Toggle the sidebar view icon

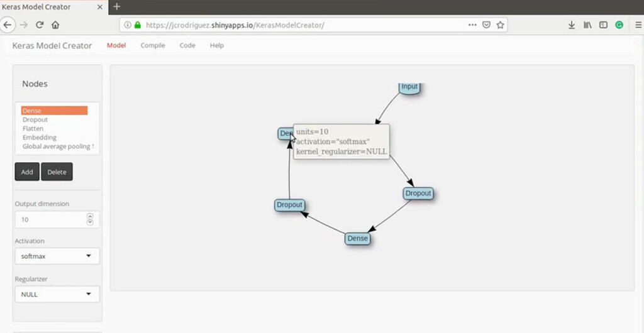[x=603, y=25]
